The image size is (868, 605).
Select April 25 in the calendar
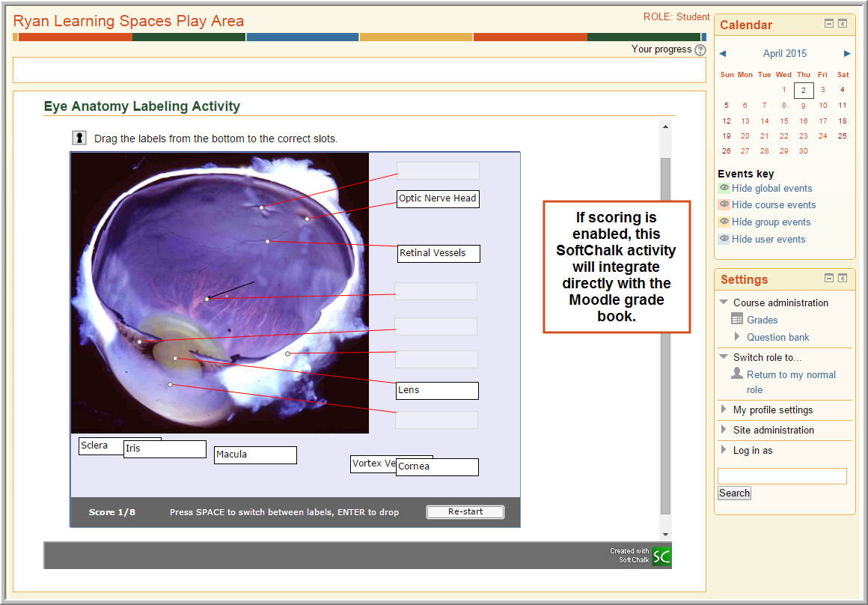(842, 136)
